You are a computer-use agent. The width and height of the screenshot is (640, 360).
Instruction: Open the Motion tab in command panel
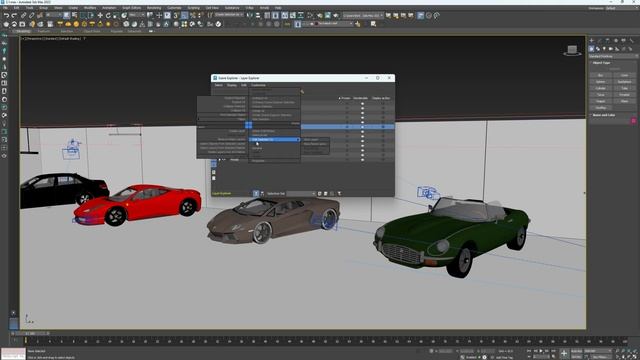[x=616, y=40]
